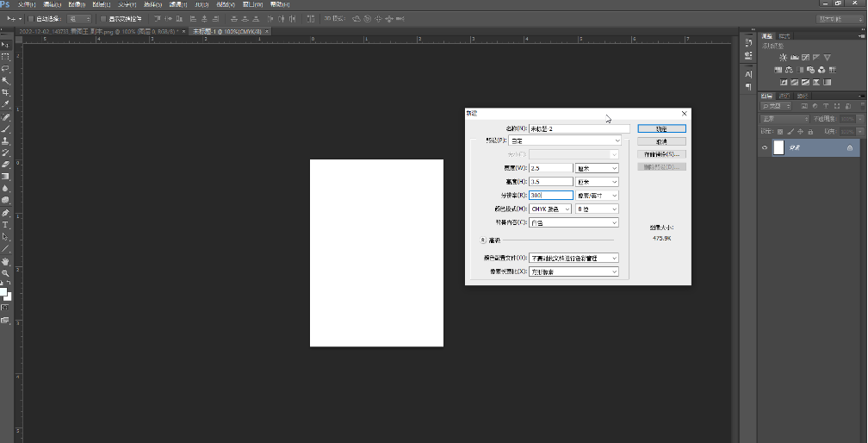868x443 pixels.
Task: Switch to the 未标题-1 document tab
Action: coord(227,31)
